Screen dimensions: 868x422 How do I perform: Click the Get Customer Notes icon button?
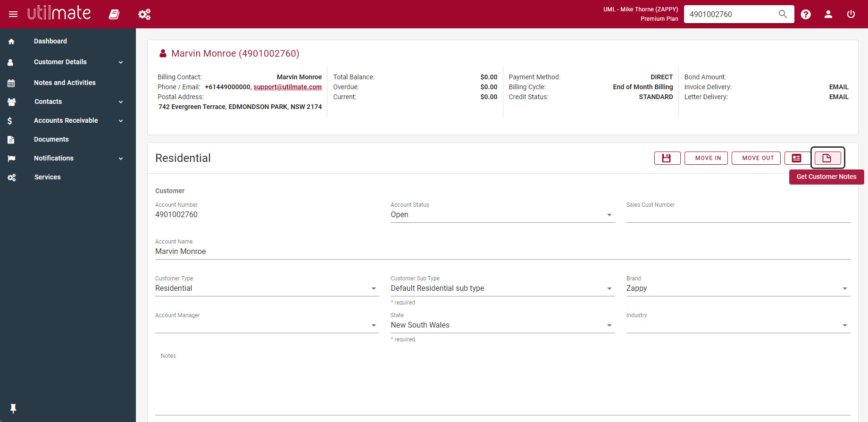tap(827, 158)
